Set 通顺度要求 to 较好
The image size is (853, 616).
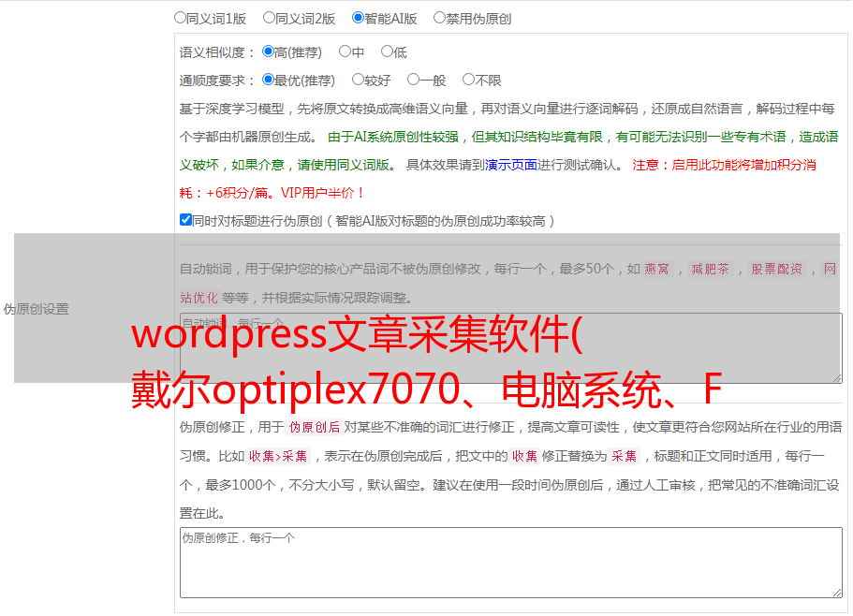358,80
